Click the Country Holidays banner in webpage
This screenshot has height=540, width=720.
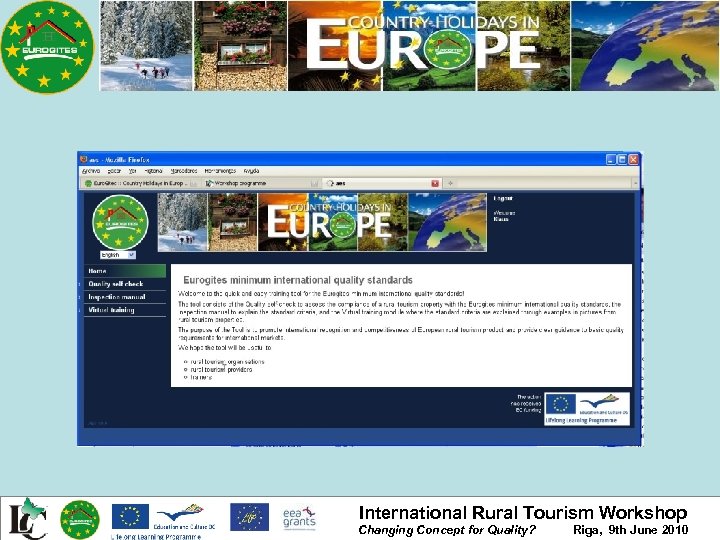click(x=322, y=222)
